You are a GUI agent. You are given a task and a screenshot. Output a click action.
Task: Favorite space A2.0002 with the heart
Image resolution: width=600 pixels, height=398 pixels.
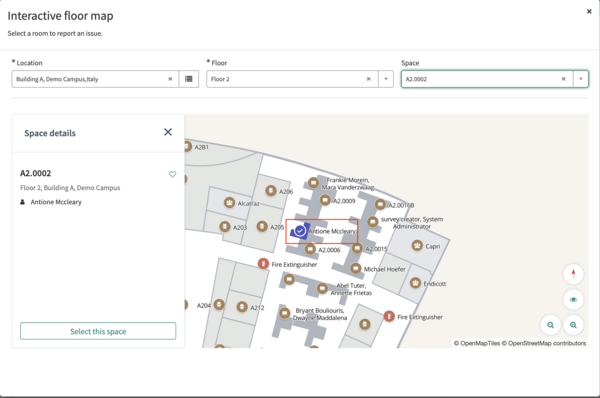click(173, 174)
